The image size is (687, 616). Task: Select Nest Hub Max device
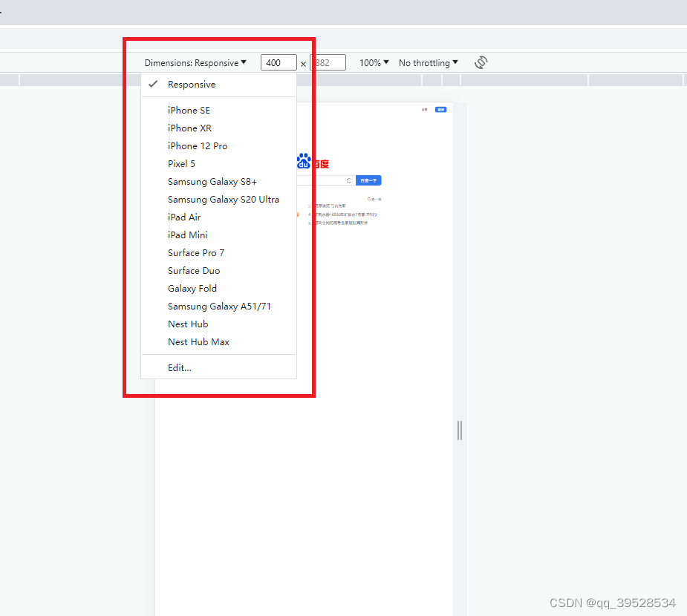tap(218, 342)
